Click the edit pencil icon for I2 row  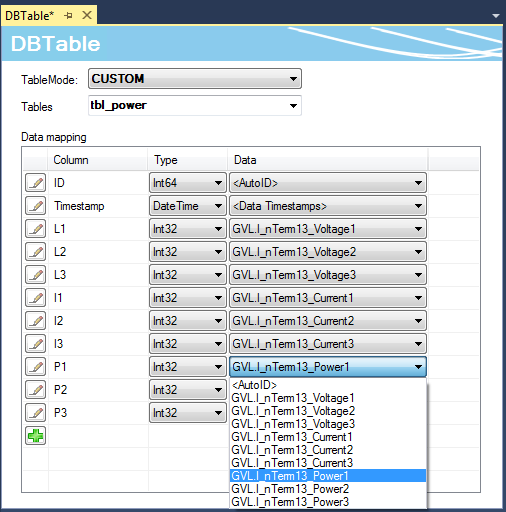(35, 321)
